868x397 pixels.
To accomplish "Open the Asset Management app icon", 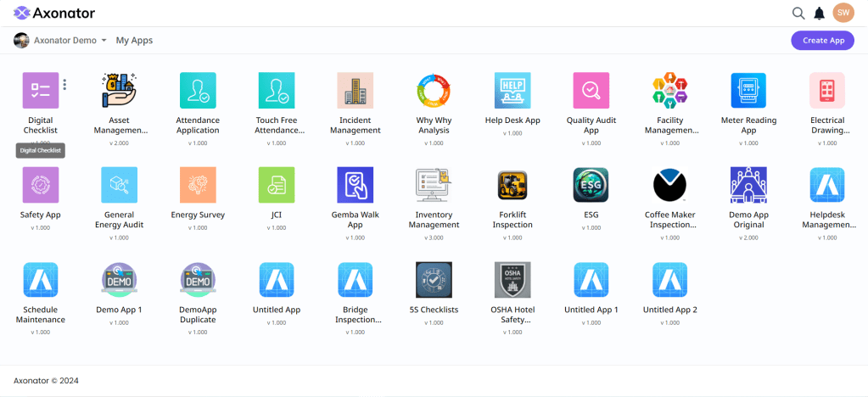I will coord(119,90).
